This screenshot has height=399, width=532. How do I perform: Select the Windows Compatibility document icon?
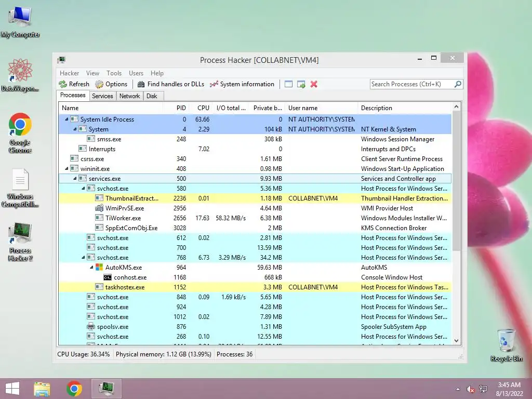tap(20, 188)
